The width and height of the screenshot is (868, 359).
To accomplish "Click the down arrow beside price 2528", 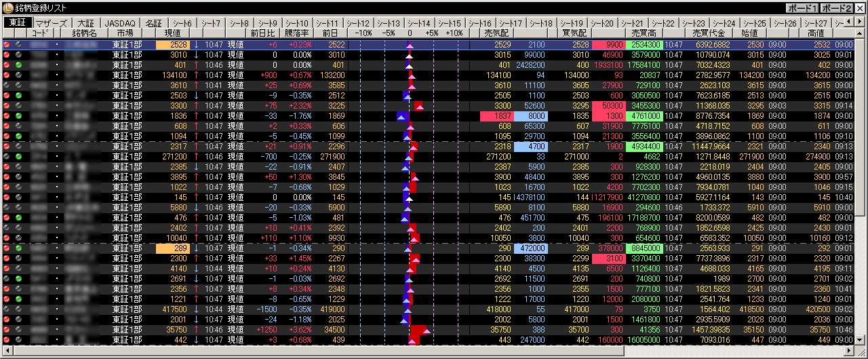I will (196, 45).
